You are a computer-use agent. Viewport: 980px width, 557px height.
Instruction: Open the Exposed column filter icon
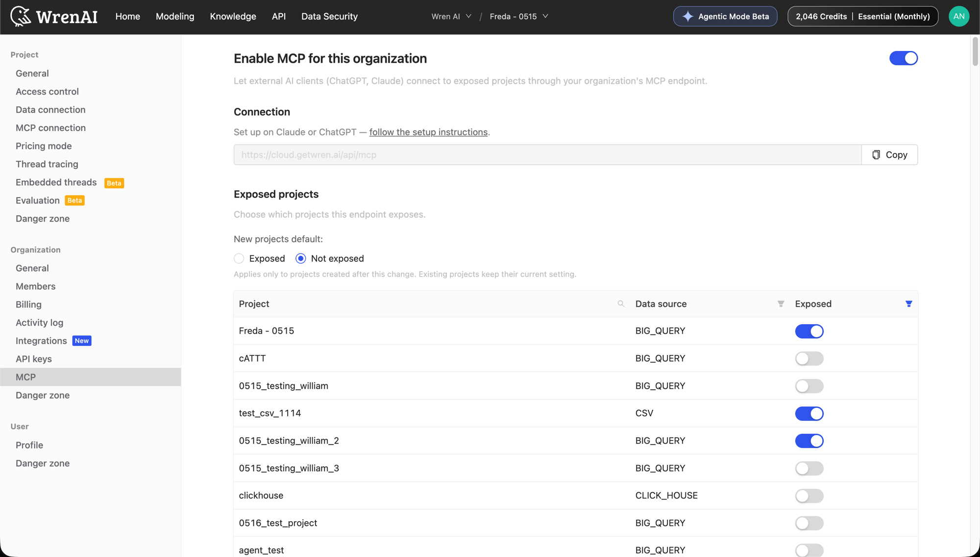[908, 304]
